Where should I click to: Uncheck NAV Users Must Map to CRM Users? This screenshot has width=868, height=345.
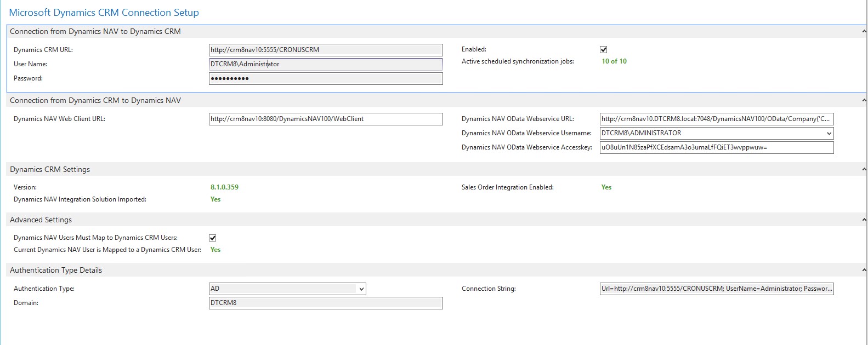(213, 238)
